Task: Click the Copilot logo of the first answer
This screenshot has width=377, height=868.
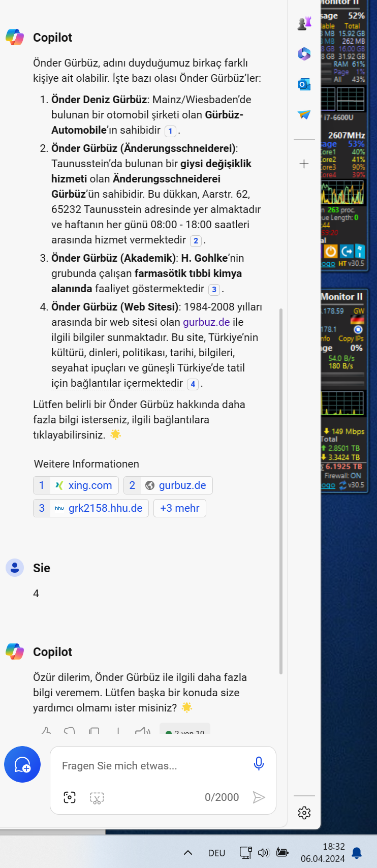Action: point(15,38)
